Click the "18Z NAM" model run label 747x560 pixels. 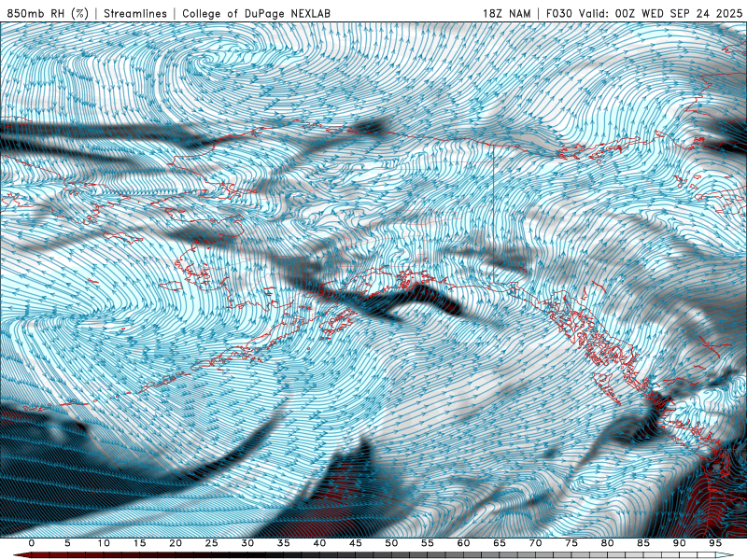(x=506, y=13)
